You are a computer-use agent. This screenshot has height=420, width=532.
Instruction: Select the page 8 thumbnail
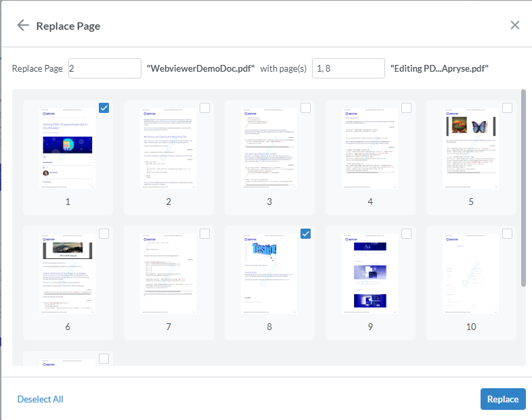269,273
